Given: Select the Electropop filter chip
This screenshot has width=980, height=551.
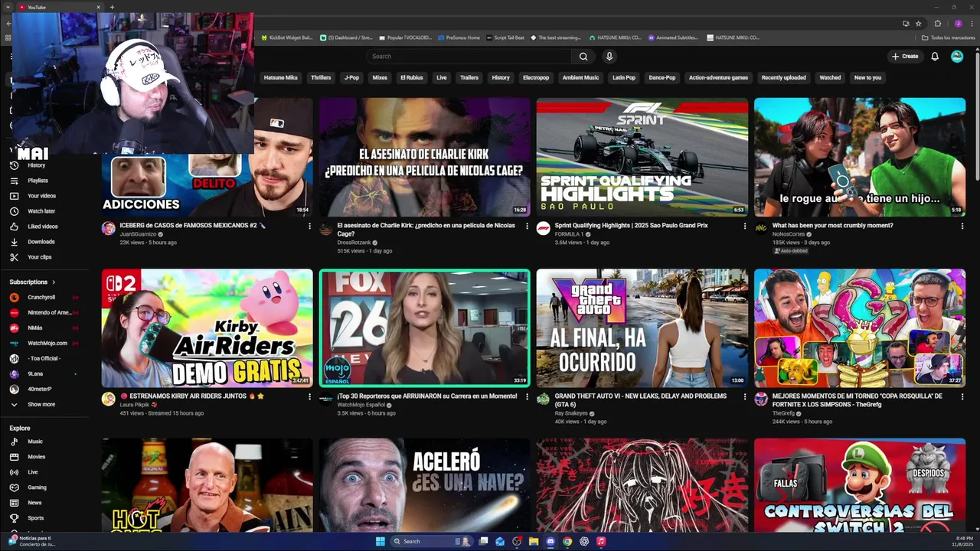Looking at the screenshot, I should click(x=536, y=77).
